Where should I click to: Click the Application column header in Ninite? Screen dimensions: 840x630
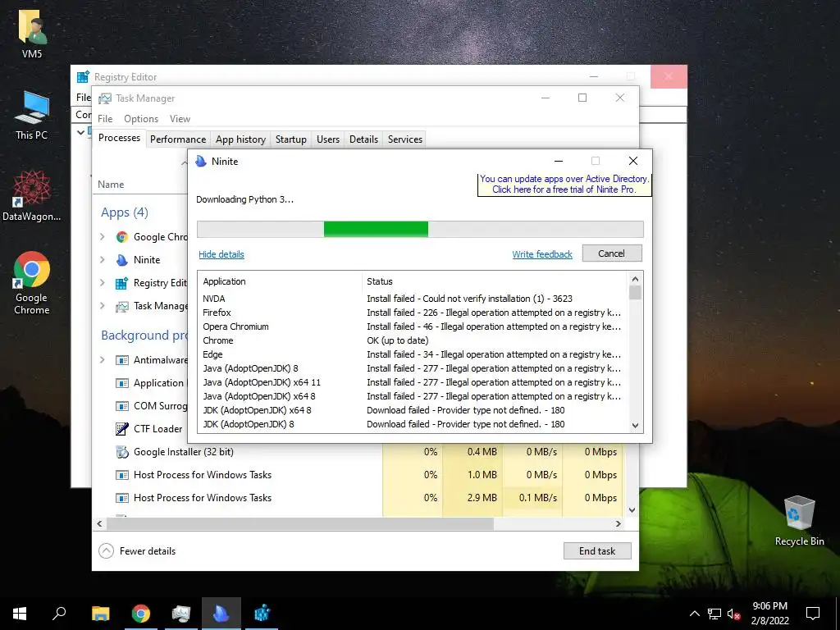pyautogui.click(x=225, y=281)
